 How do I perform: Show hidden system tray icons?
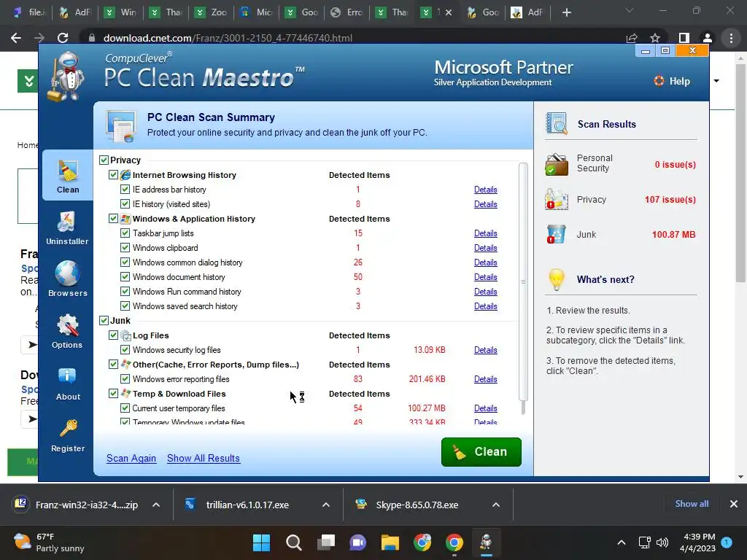point(622,542)
